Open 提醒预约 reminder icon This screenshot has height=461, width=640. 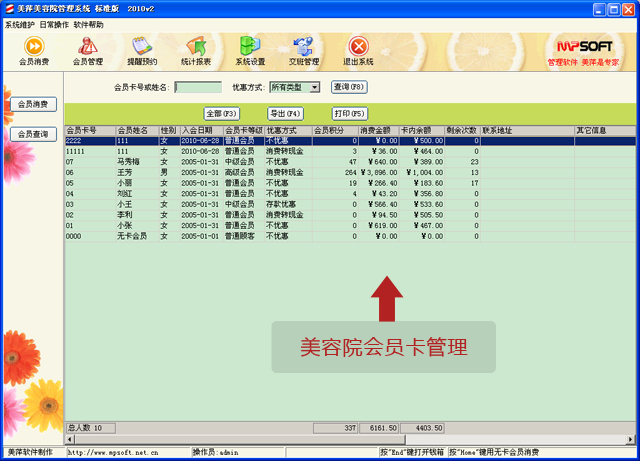coord(142,49)
